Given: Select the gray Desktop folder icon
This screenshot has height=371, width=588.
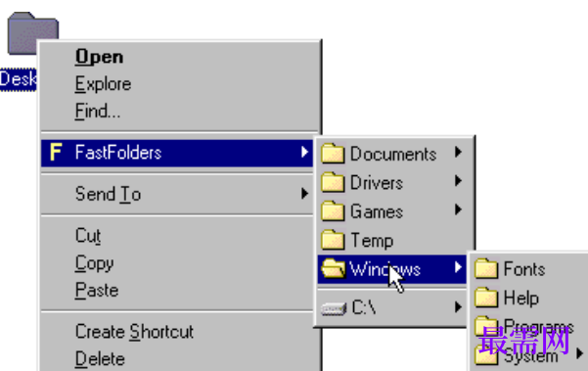Looking at the screenshot, I should 32,33.
